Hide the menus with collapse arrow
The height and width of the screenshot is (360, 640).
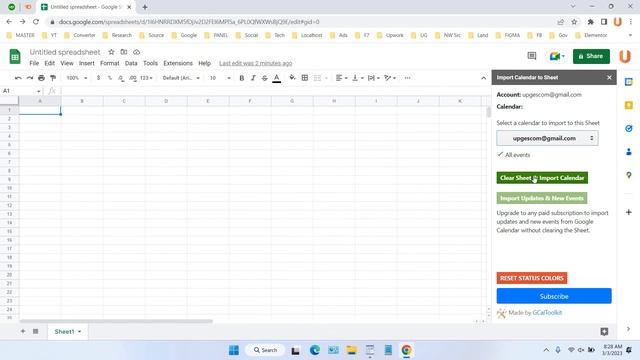[483, 78]
